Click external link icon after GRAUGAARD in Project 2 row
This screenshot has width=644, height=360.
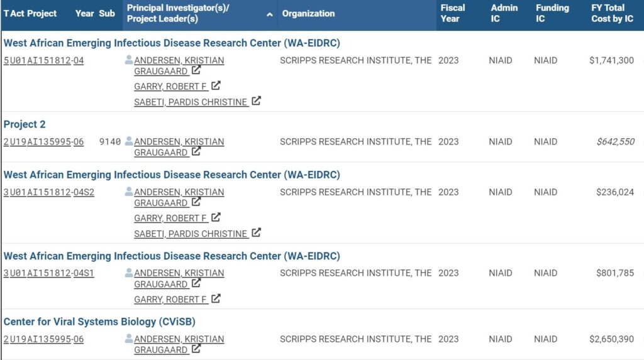click(196, 151)
